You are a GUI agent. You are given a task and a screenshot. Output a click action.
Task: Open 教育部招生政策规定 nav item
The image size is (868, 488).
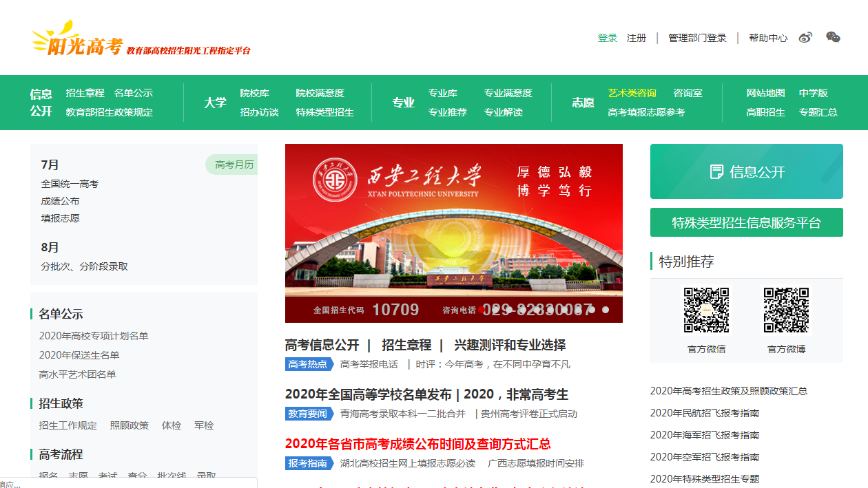110,112
